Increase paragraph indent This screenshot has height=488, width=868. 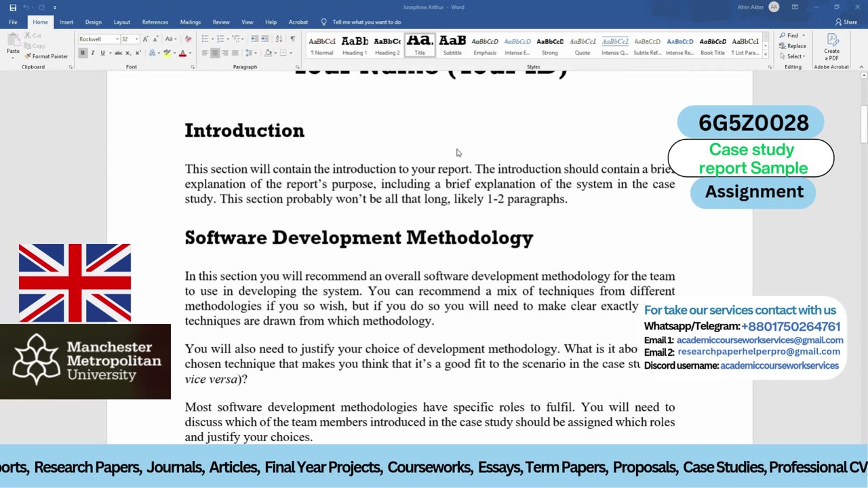[264, 39]
